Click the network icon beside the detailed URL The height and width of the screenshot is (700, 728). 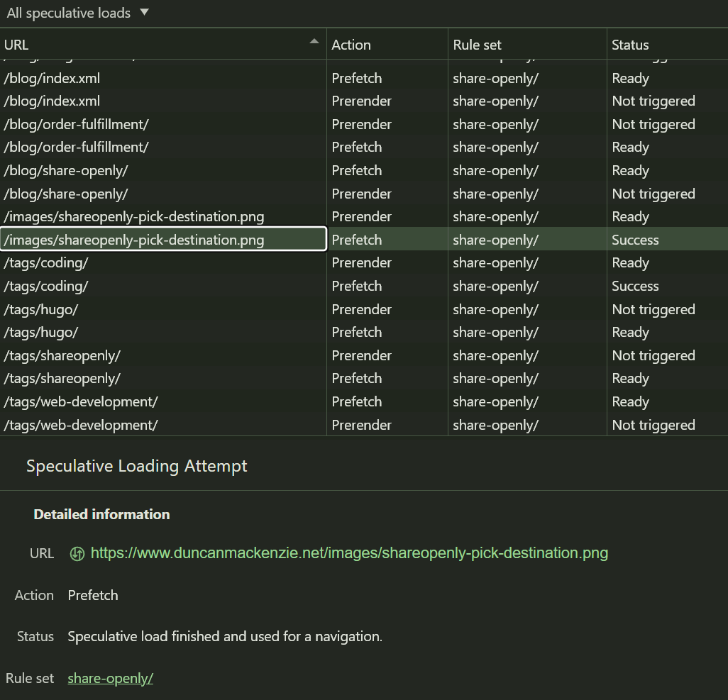coord(77,553)
